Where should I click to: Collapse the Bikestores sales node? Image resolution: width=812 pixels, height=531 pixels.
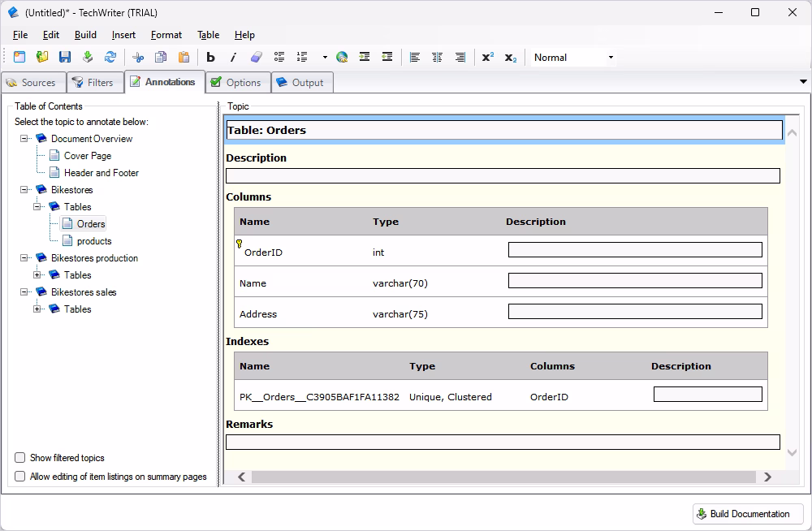click(x=24, y=292)
